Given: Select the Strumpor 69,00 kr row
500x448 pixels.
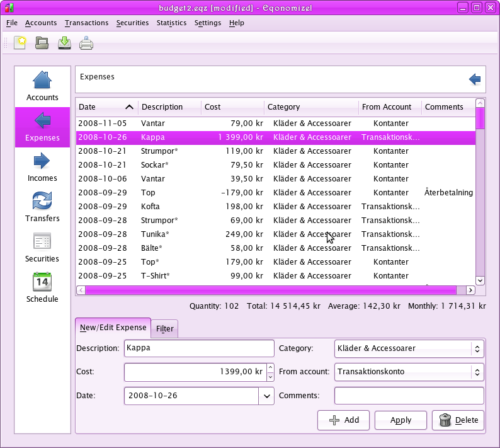Looking at the screenshot, I should tap(276, 221).
